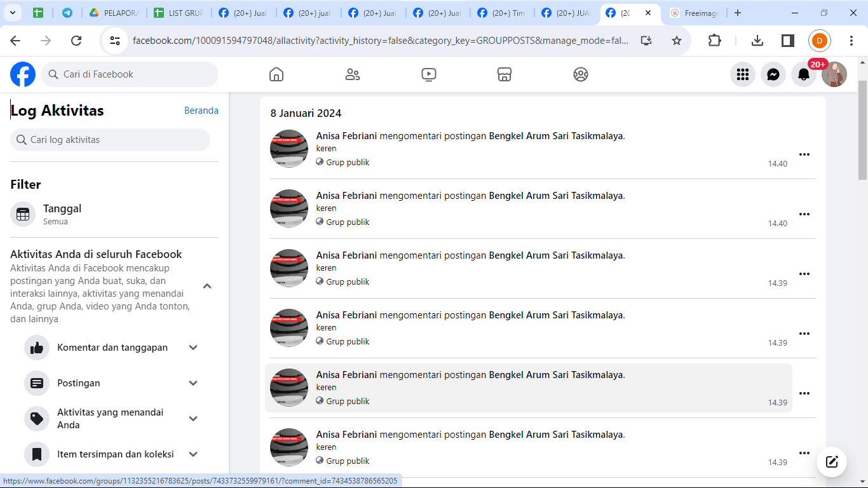Click the bookmark icon for Item tersimpan
Screen dimensions: 868x488
[x=37, y=454]
